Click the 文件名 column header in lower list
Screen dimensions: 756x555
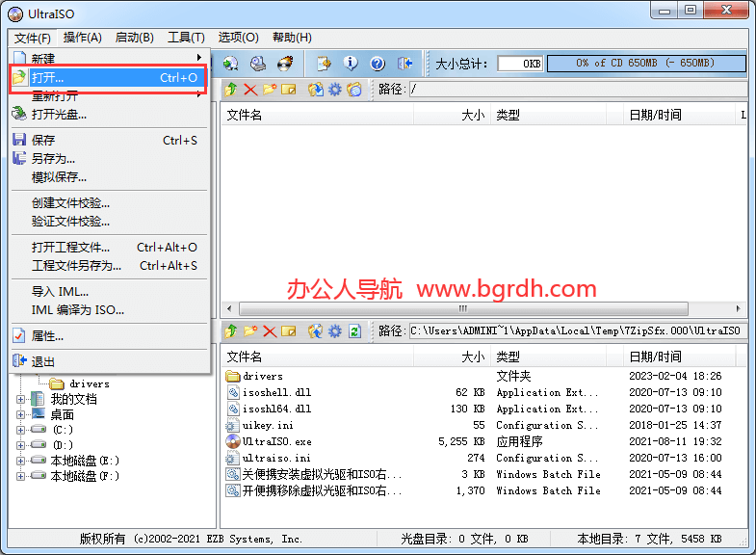(245, 357)
